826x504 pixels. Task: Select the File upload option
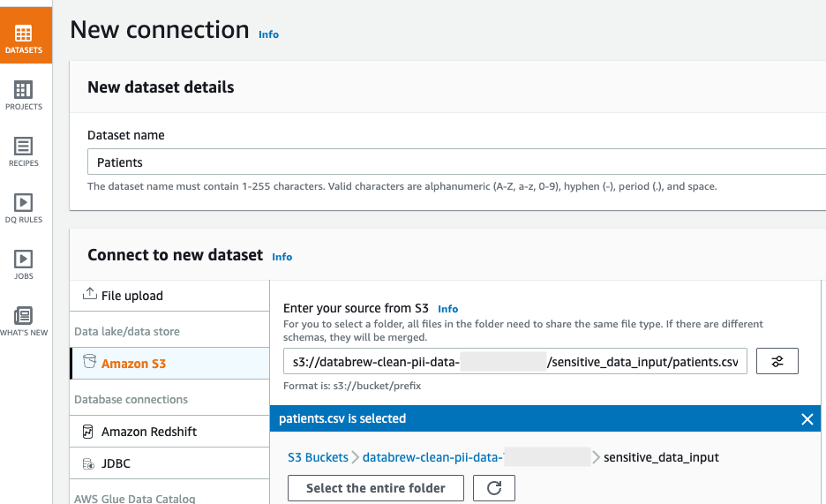(x=169, y=296)
